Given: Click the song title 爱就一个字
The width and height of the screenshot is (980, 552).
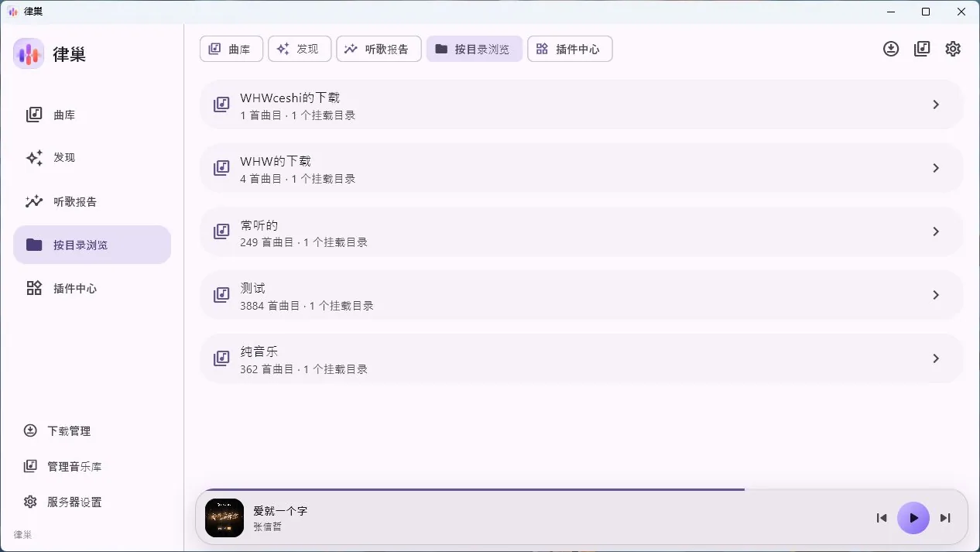Looking at the screenshot, I should click(x=280, y=511).
